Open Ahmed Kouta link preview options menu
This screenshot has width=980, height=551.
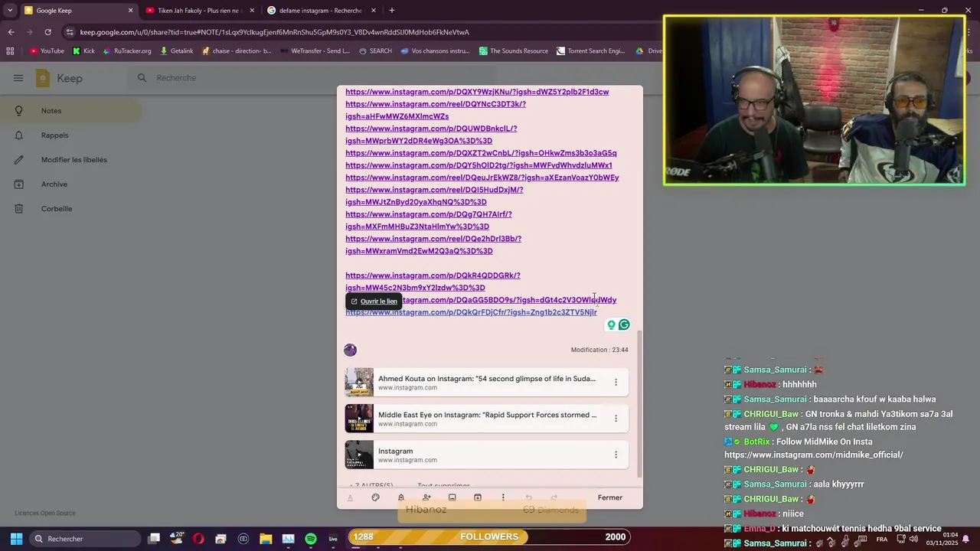point(616,382)
